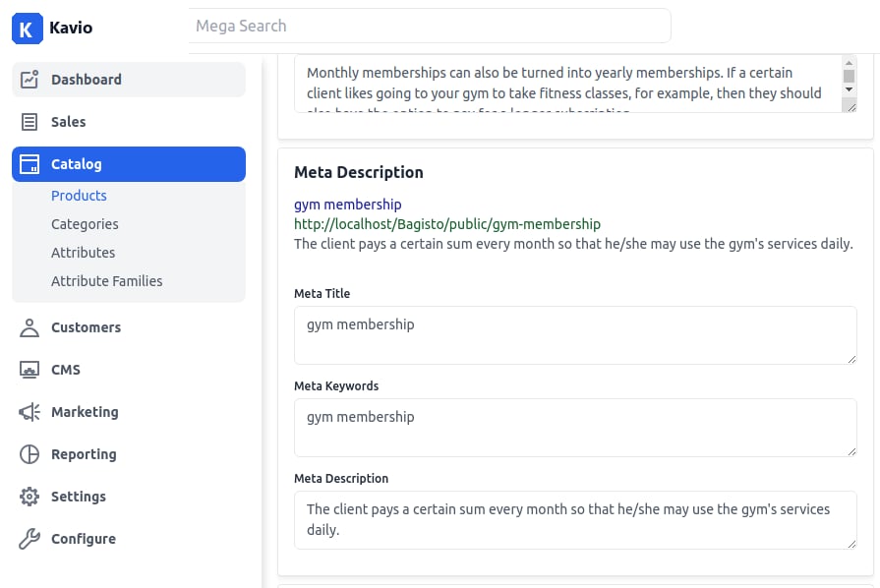This screenshot has width=880, height=588.
Task: Click the CMS monitor icon
Action: pyautogui.click(x=29, y=370)
